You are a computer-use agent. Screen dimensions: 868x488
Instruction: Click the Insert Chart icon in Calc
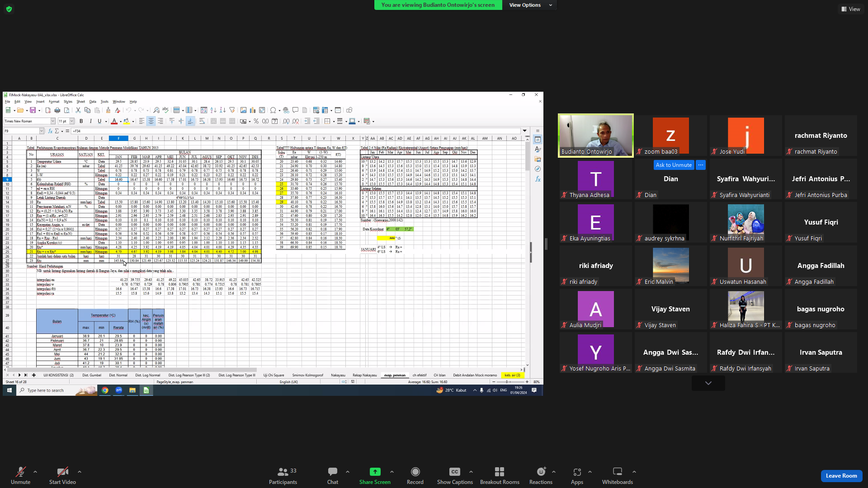click(x=253, y=110)
